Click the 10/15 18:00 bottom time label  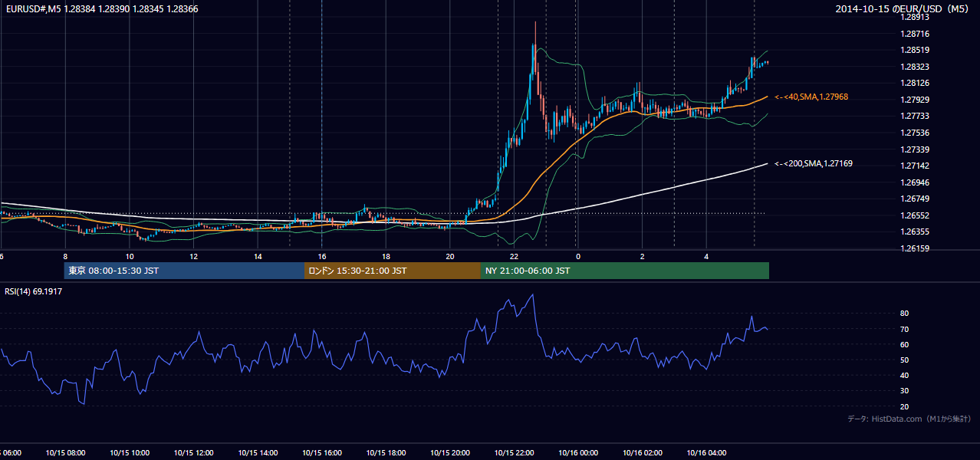386,453
